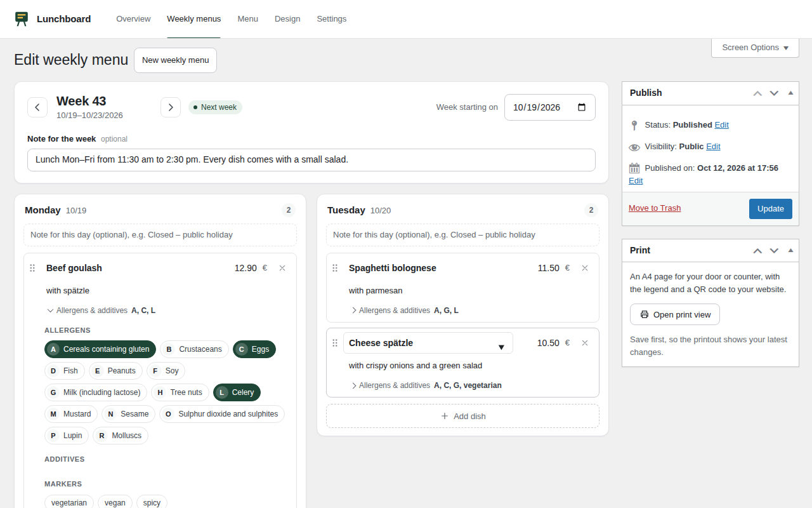Edit the visibility setting
Screen dimensions: 812x508
pos(713,147)
